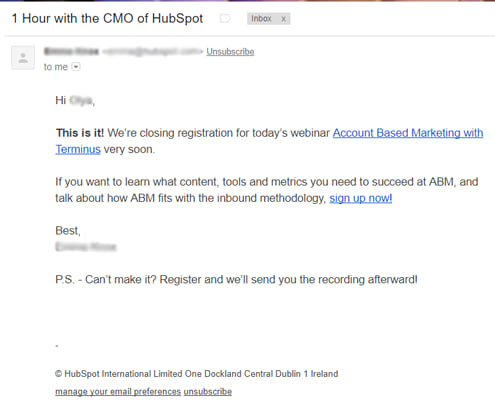
Task: Select the Inbox label tag
Action: tap(261, 19)
